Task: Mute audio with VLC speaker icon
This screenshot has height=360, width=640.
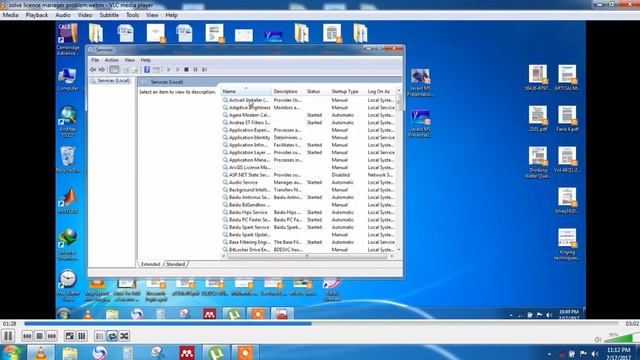Action: 598,339
